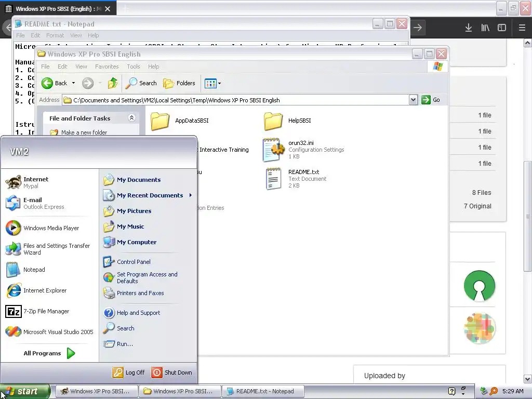Click the Shut Down button
The image size is (532, 399).
[x=172, y=373]
